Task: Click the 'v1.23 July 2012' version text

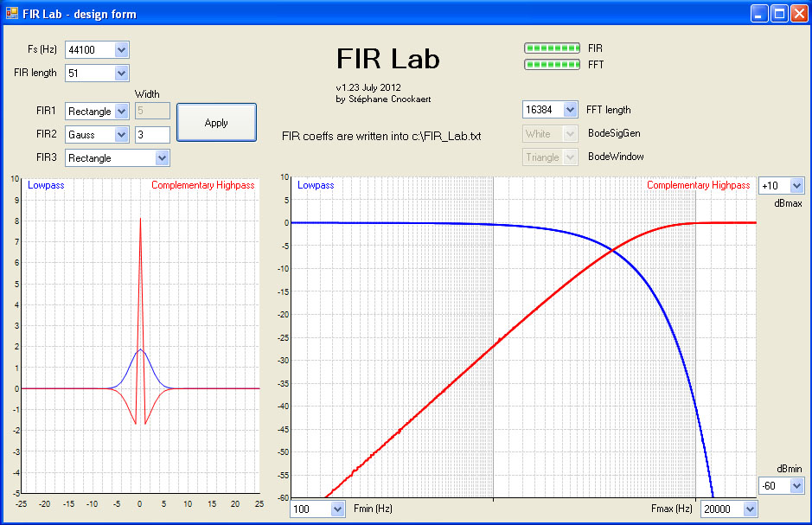Action: pyautogui.click(x=368, y=87)
